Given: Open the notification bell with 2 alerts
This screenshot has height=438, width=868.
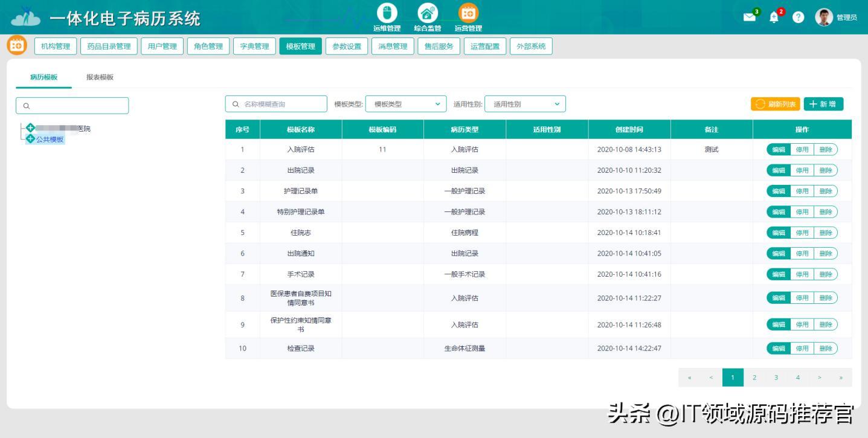Looking at the screenshot, I should pos(774,18).
